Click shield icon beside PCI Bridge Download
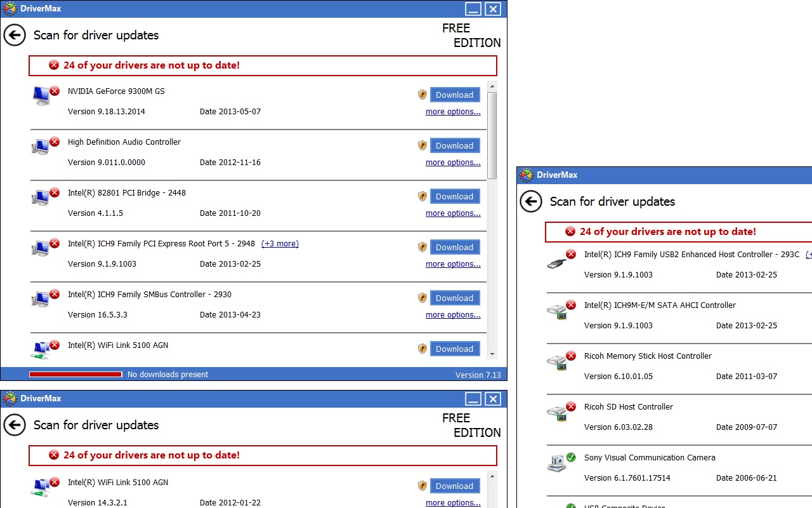The width and height of the screenshot is (812, 508). coord(422,196)
